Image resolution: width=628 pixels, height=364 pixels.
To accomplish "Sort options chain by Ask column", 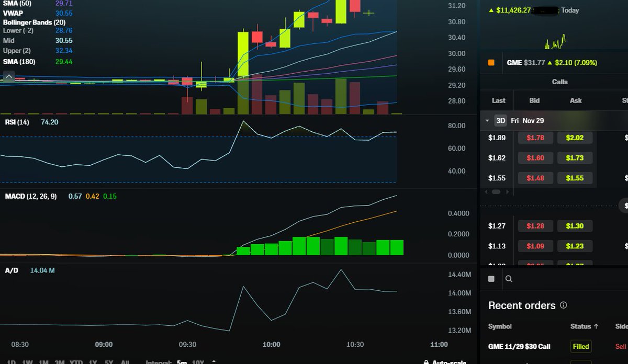I will coord(576,100).
